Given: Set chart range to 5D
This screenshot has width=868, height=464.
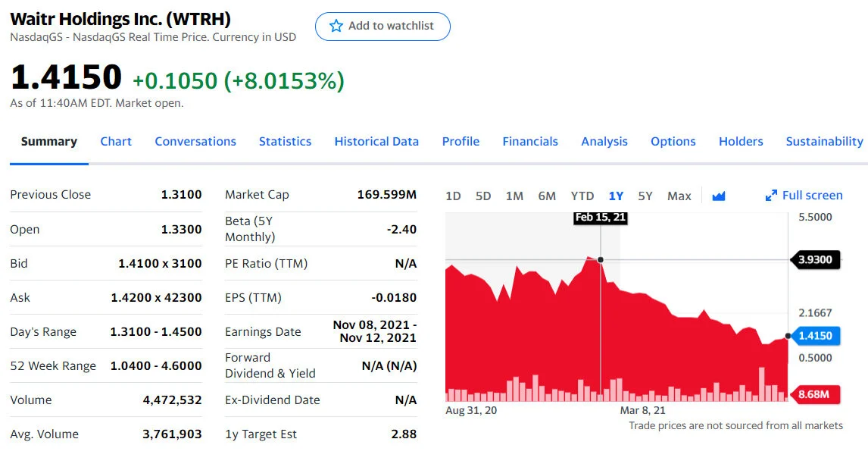Looking at the screenshot, I should (483, 196).
